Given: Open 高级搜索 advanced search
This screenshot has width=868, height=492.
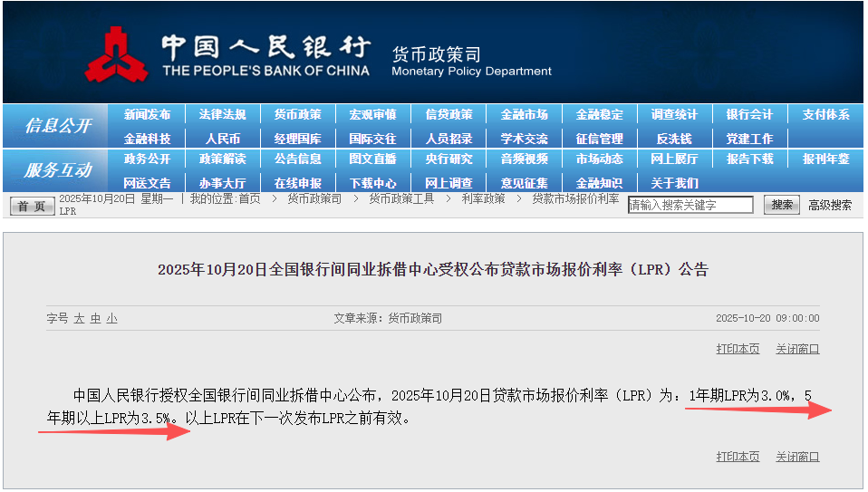Looking at the screenshot, I should coord(830,206).
